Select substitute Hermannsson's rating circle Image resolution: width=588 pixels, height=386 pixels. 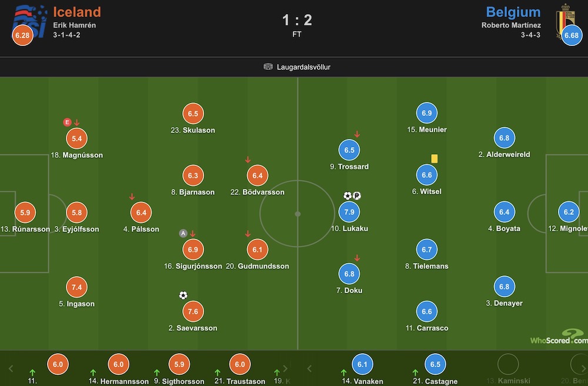pyautogui.click(x=119, y=364)
